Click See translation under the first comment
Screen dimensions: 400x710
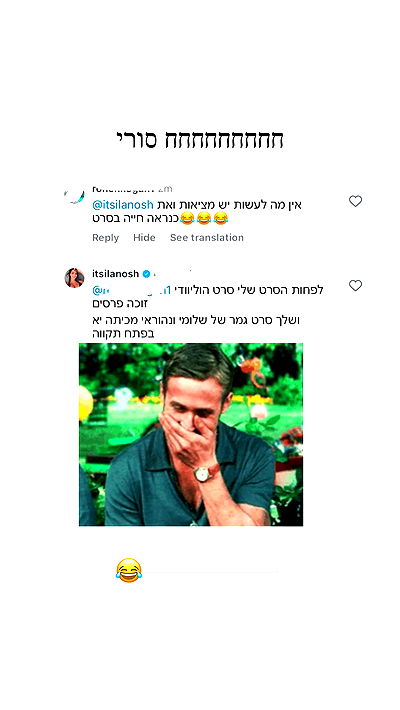click(207, 238)
